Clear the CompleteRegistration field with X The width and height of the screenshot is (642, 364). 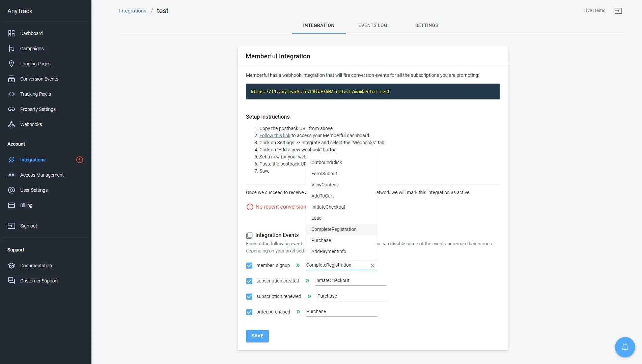tap(373, 266)
